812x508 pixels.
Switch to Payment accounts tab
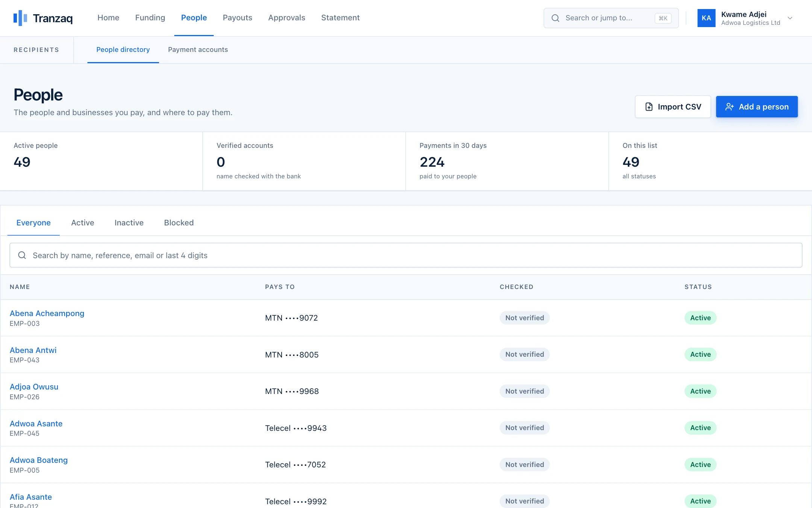point(198,50)
